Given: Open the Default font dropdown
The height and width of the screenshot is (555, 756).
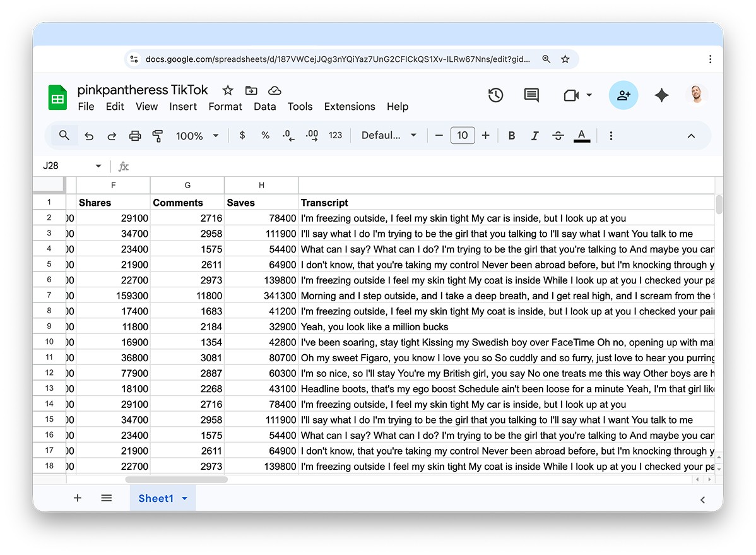Looking at the screenshot, I should 389,136.
